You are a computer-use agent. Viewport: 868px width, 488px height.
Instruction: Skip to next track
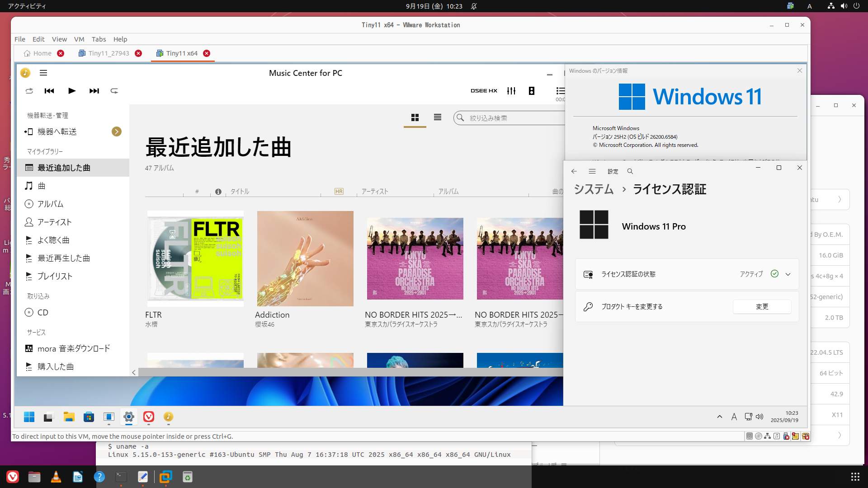click(x=94, y=91)
